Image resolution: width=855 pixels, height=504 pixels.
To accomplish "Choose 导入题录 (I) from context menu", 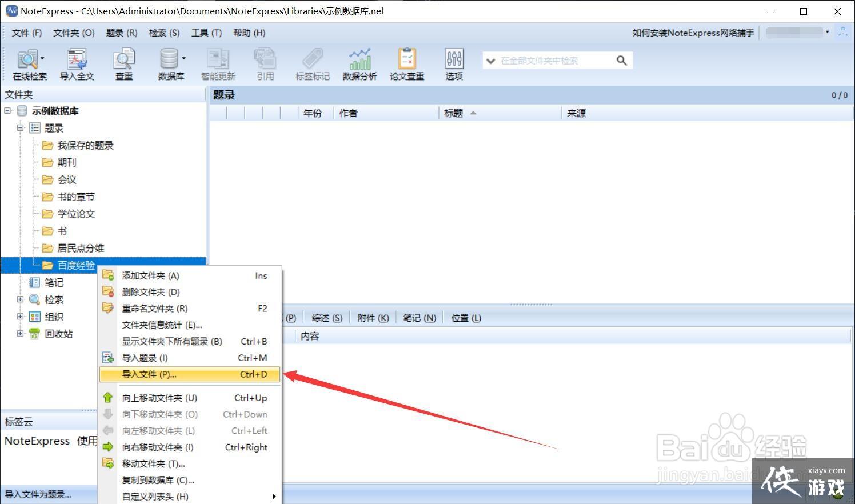I will tap(190, 358).
